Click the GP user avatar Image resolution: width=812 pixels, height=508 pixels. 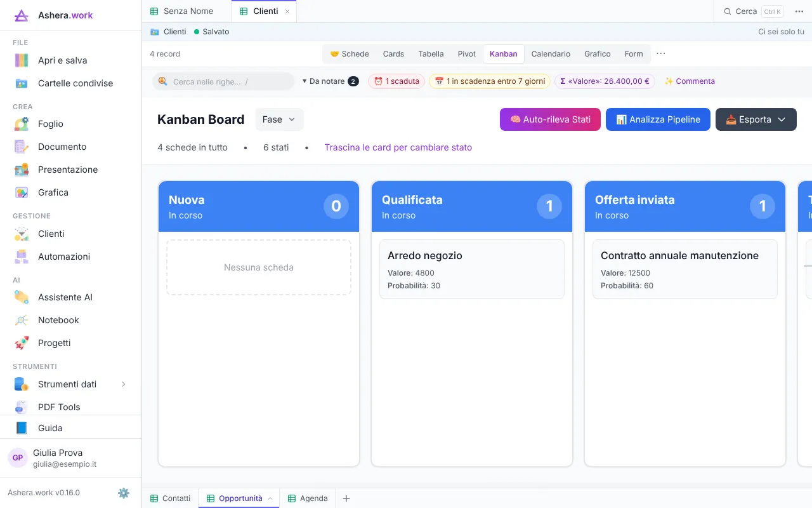[x=18, y=458]
